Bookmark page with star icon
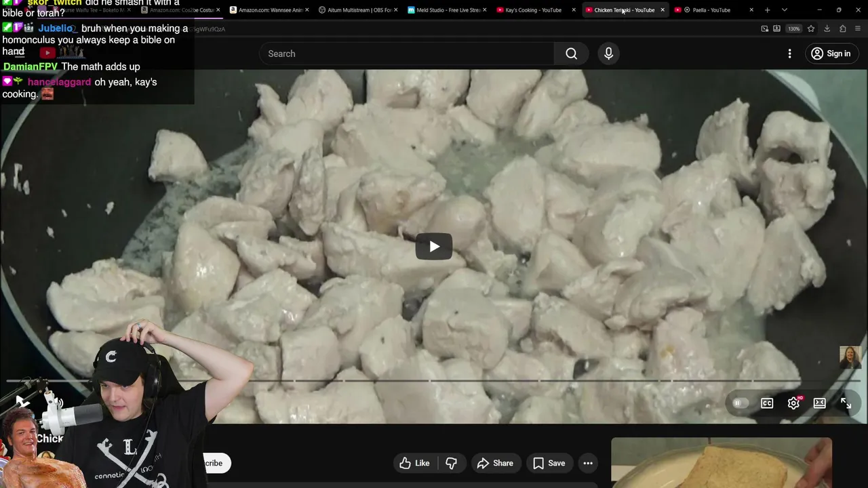The width and height of the screenshot is (868, 488). pyautogui.click(x=811, y=28)
